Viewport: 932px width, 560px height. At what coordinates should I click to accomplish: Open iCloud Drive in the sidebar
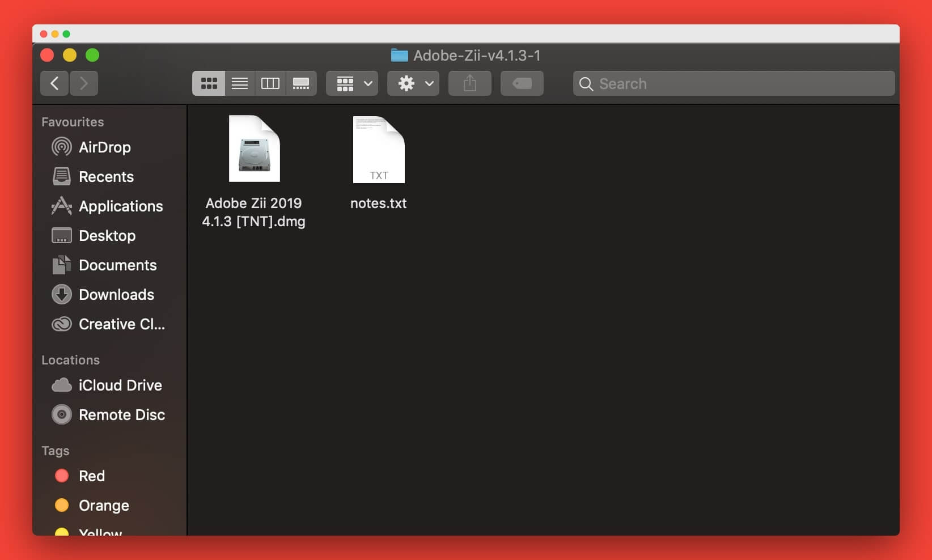[x=120, y=385]
